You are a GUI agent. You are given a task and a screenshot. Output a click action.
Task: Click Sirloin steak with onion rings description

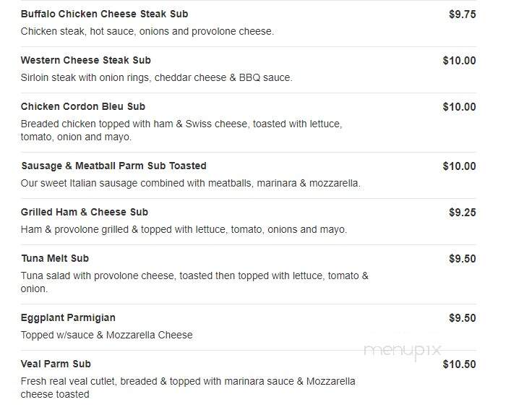[156, 77]
